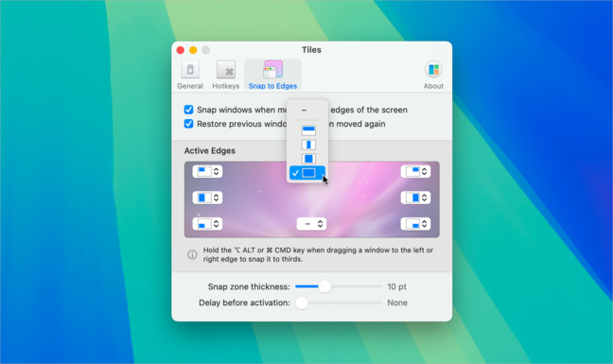Open the General preferences tab

[190, 75]
